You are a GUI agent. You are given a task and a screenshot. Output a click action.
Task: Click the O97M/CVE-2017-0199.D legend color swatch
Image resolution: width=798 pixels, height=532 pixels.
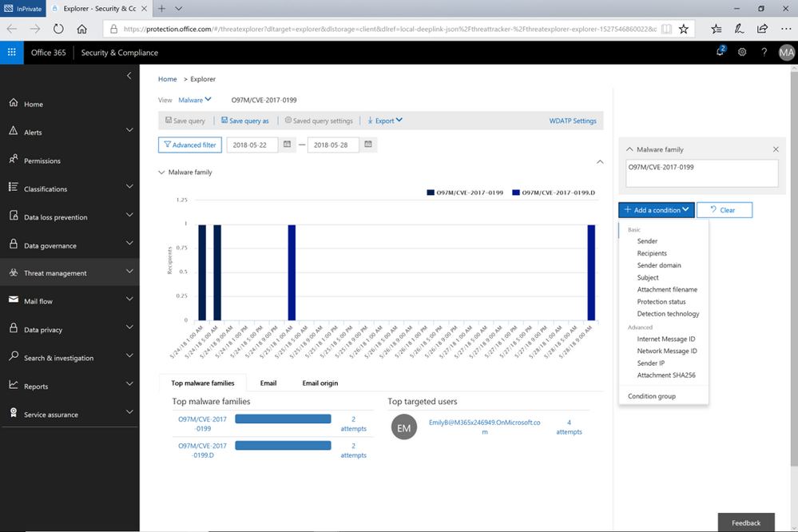point(515,193)
